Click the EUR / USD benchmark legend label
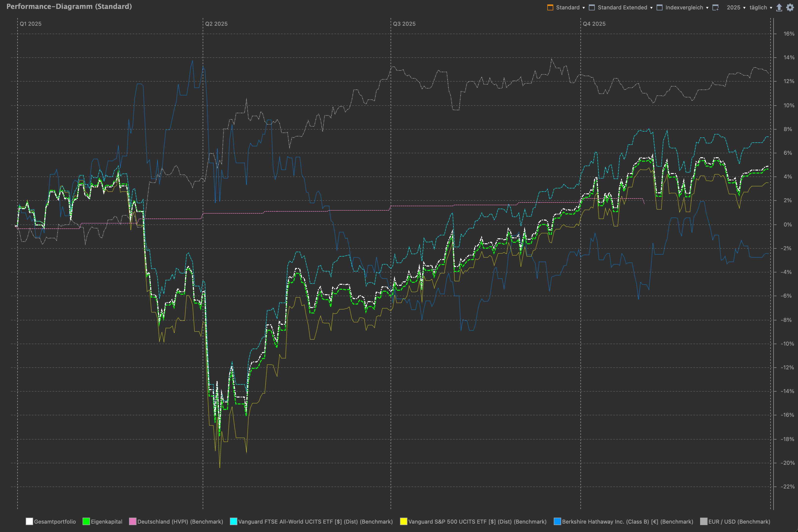 tap(739, 521)
